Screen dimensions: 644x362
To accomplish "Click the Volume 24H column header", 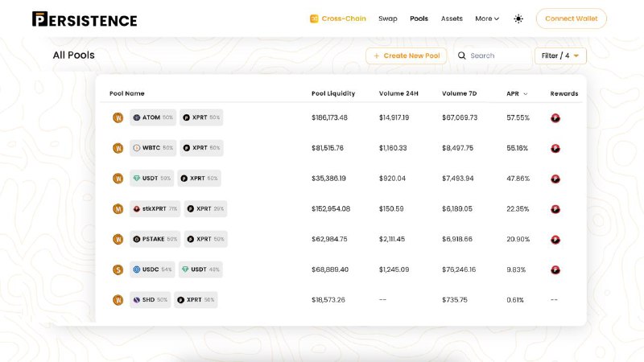I will 398,93.
